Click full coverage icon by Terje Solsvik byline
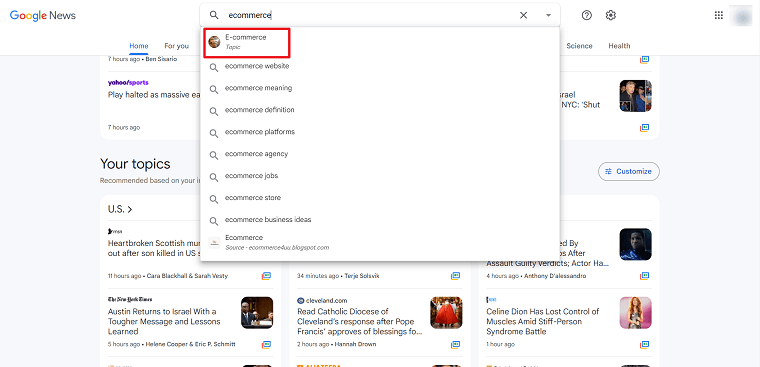The width and height of the screenshot is (760, 367). (455, 276)
